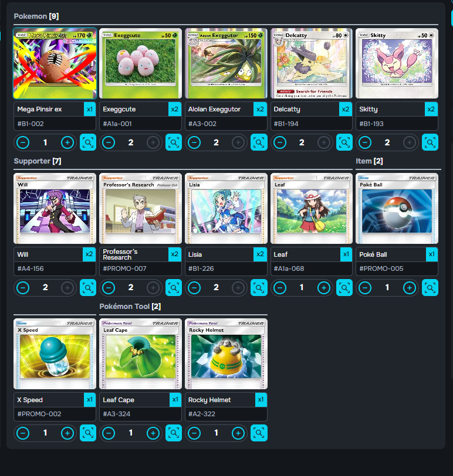Increase Mega Pinsir ex card count
Image resolution: width=453 pixels, height=476 pixels.
67,142
